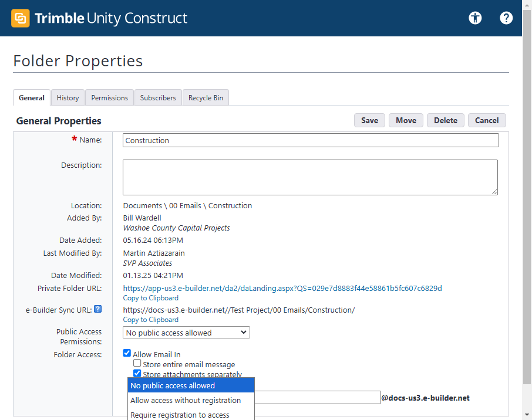Click the SVP Associates text
Screen dimensions: 532x420
(x=147, y=263)
